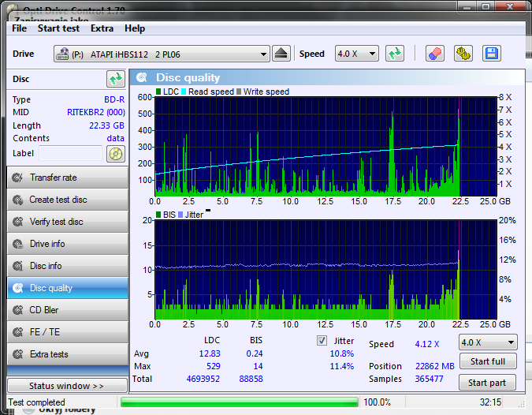The image size is (532, 415).
Task: Click the BIS and Jitter graph area
Action: click(326, 270)
